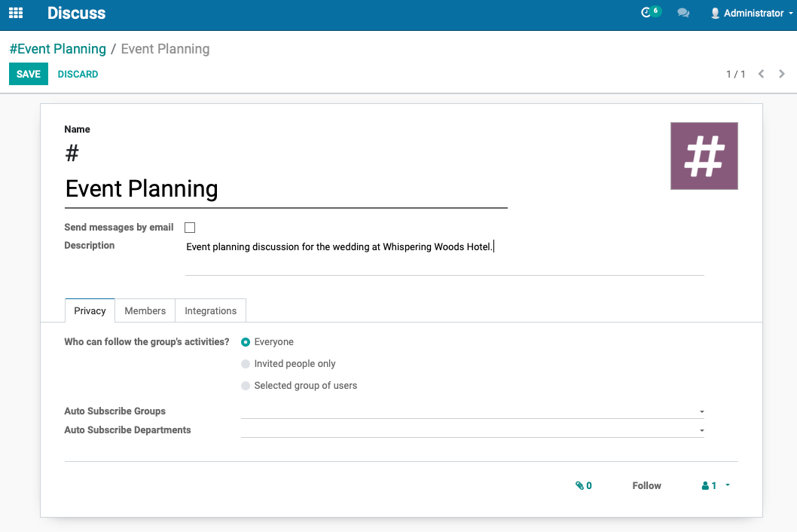Open the conversations chat bubble icon
This screenshot has height=532, width=797.
[x=683, y=13]
